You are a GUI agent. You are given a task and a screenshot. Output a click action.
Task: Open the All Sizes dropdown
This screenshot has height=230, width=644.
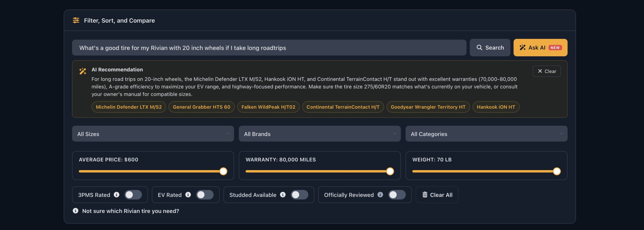pyautogui.click(x=153, y=134)
